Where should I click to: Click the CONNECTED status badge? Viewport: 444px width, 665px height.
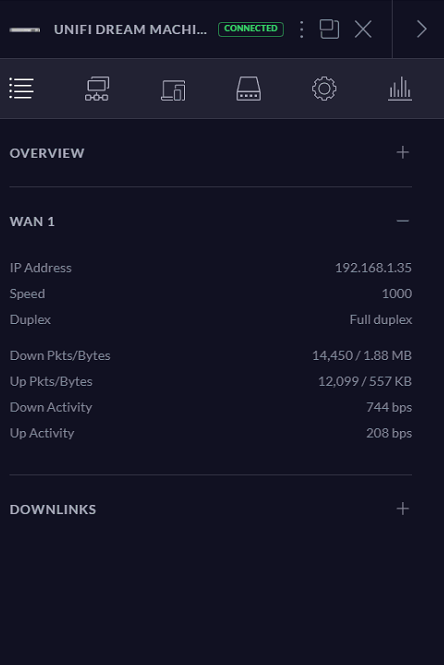pos(251,29)
